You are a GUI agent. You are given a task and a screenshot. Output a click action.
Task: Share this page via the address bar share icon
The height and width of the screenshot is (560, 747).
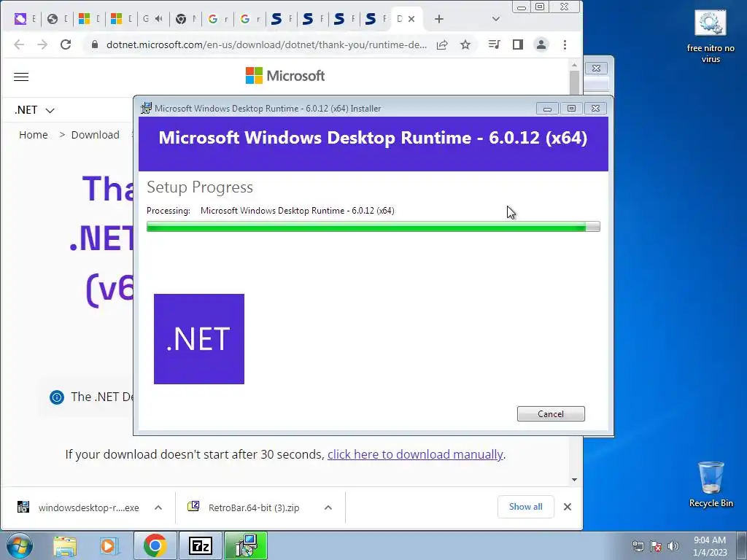point(442,44)
